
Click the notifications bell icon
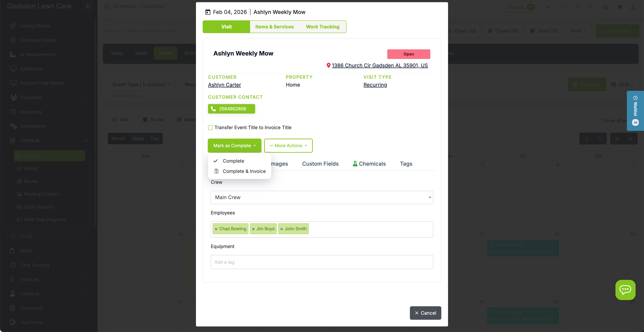[619, 7]
